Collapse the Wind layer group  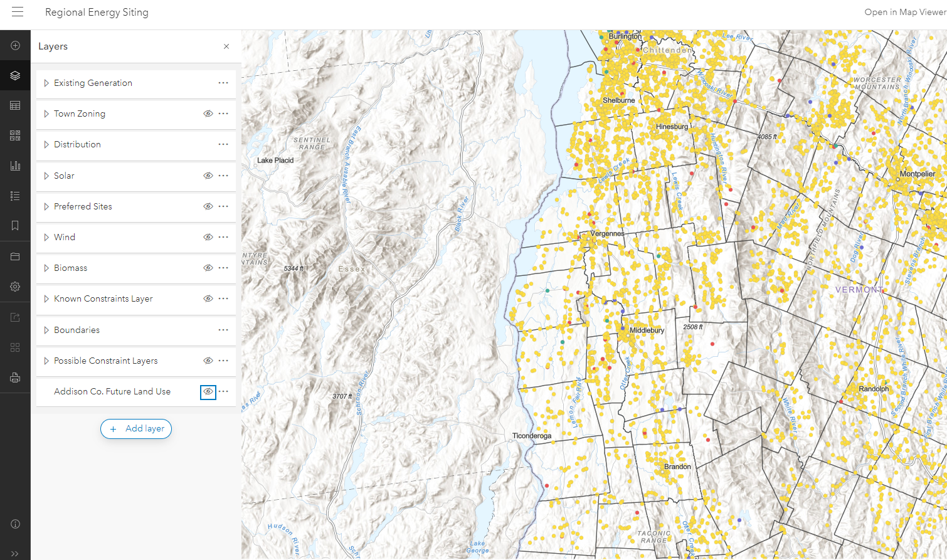click(46, 237)
